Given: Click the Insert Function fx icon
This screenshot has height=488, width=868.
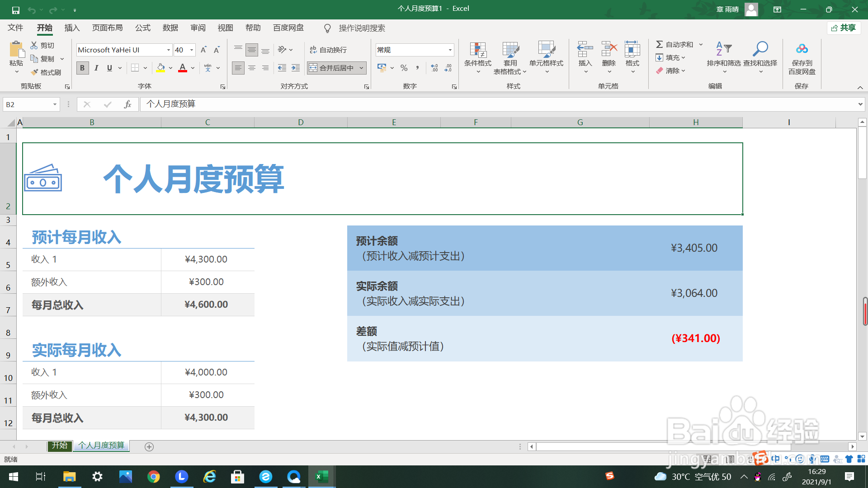Looking at the screenshot, I should (127, 104).
